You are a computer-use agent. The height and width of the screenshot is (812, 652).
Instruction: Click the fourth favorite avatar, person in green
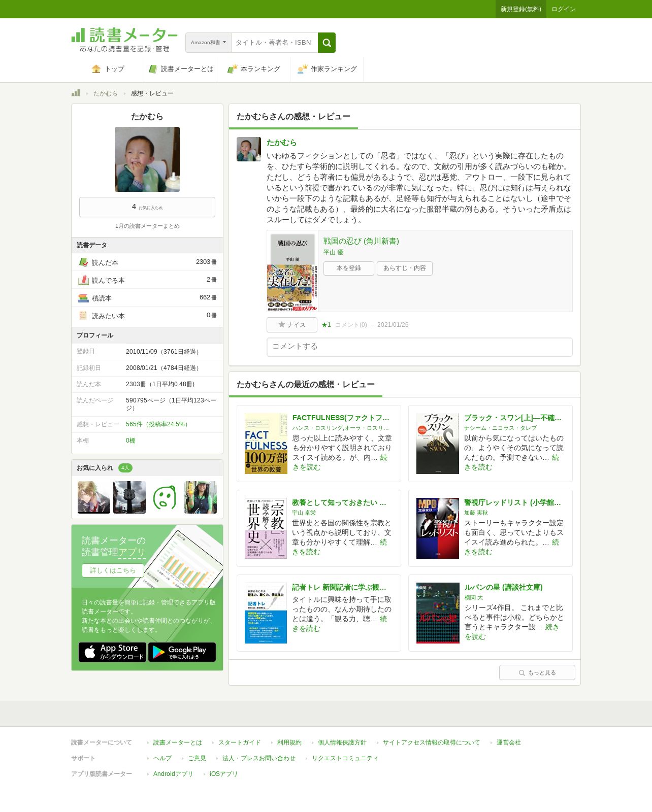201,497
